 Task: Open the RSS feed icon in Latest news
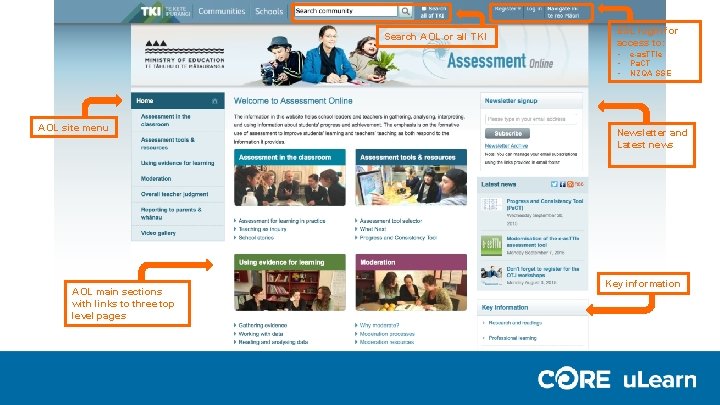tap(570, 184)
